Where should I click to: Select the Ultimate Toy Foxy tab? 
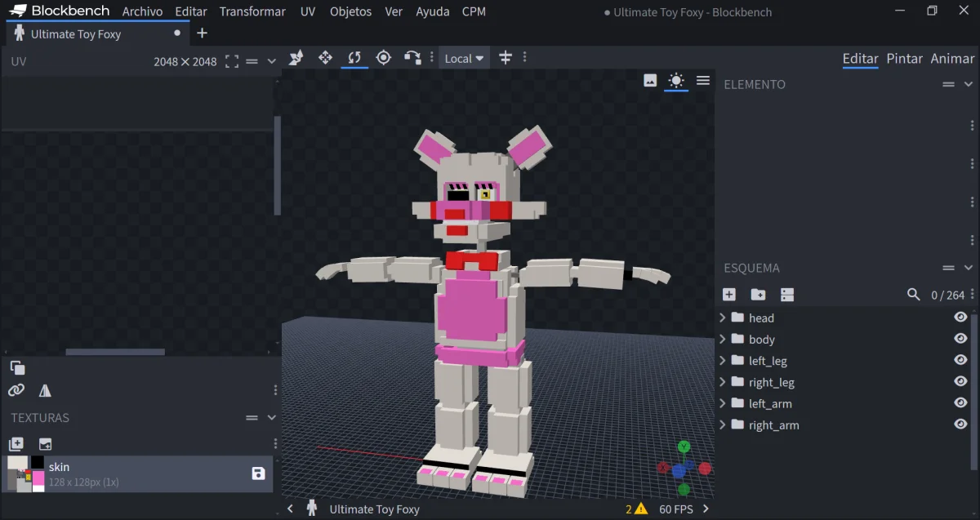point(96,33)
